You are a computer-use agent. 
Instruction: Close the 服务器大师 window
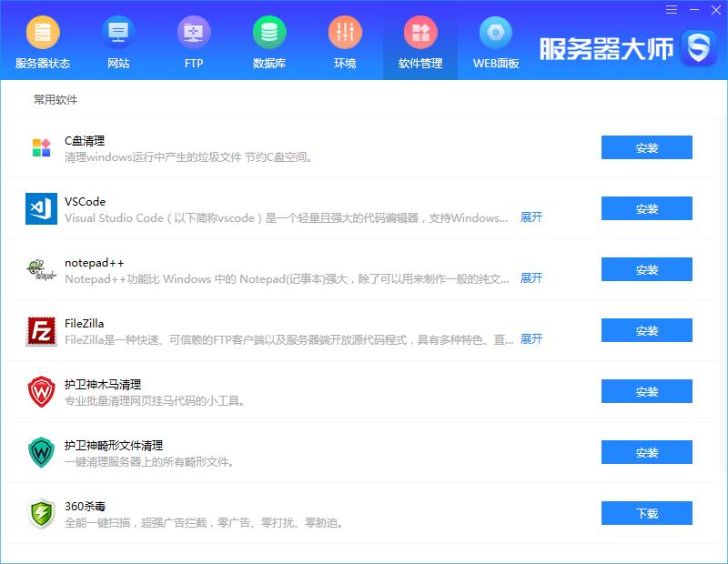[x=716, y=10]
